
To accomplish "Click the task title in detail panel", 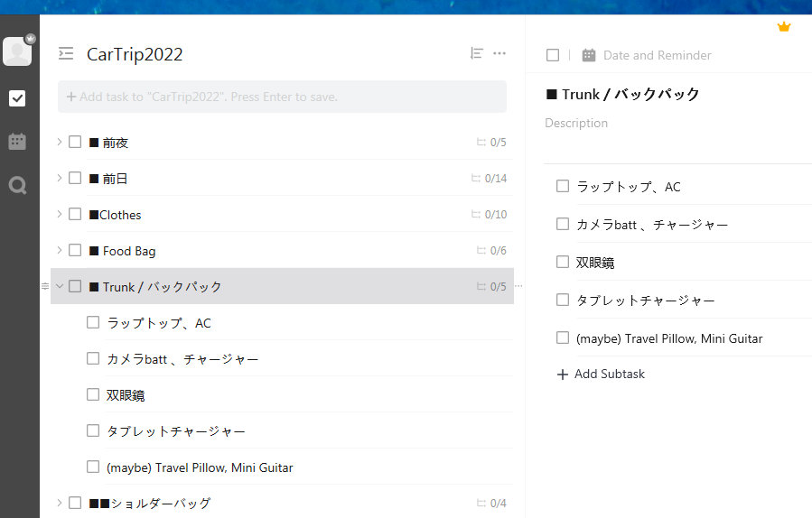I will click(x=623, y=94).
